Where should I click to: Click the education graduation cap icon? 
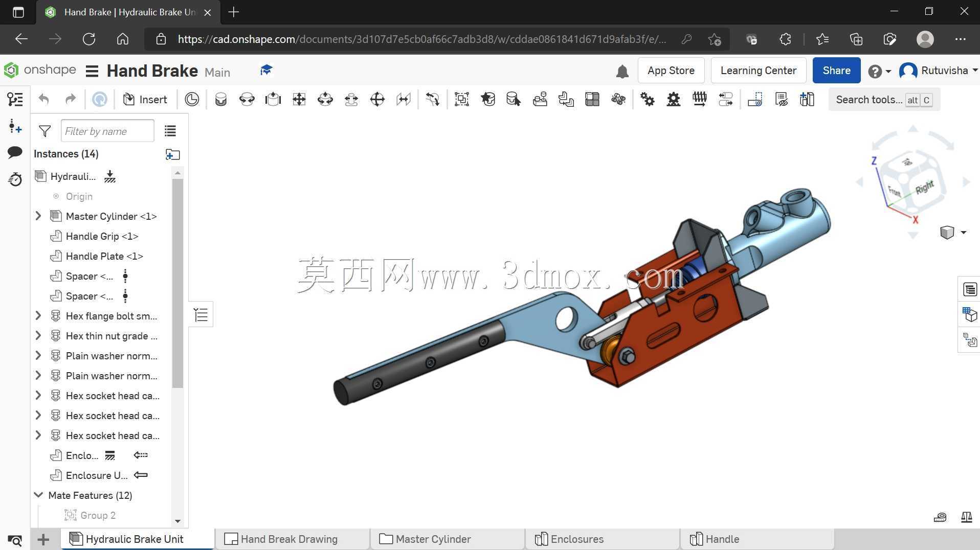266,70
